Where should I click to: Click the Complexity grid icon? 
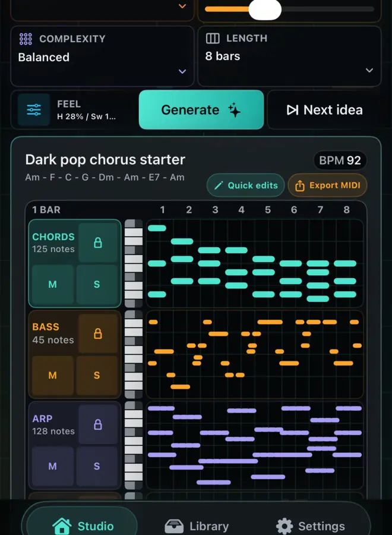pos(26,39)
